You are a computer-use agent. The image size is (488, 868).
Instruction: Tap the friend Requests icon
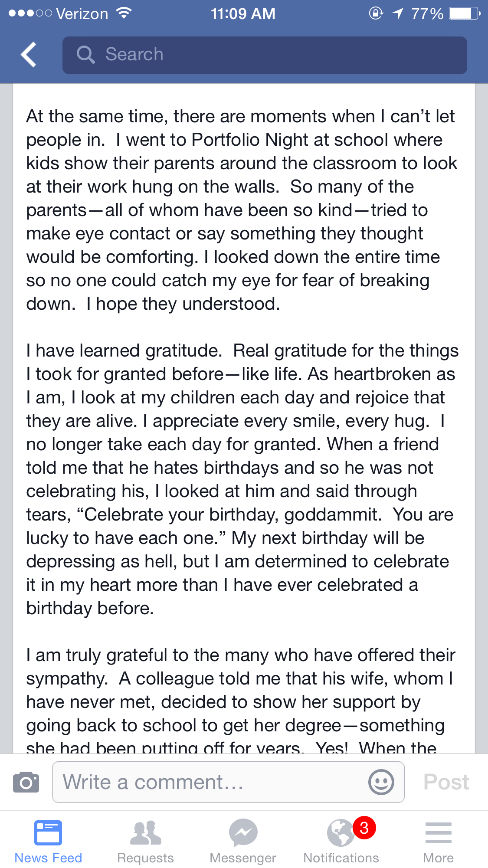(146, 832)
